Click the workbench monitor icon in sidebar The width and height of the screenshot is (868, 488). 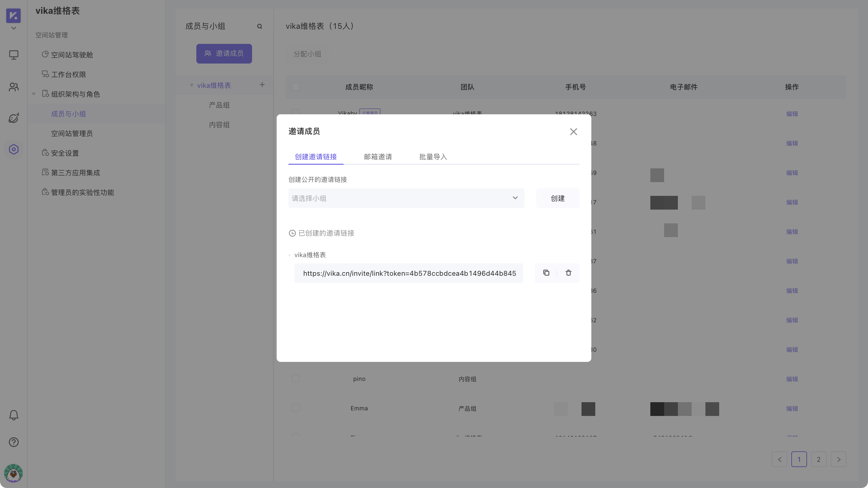click(13, 55)
